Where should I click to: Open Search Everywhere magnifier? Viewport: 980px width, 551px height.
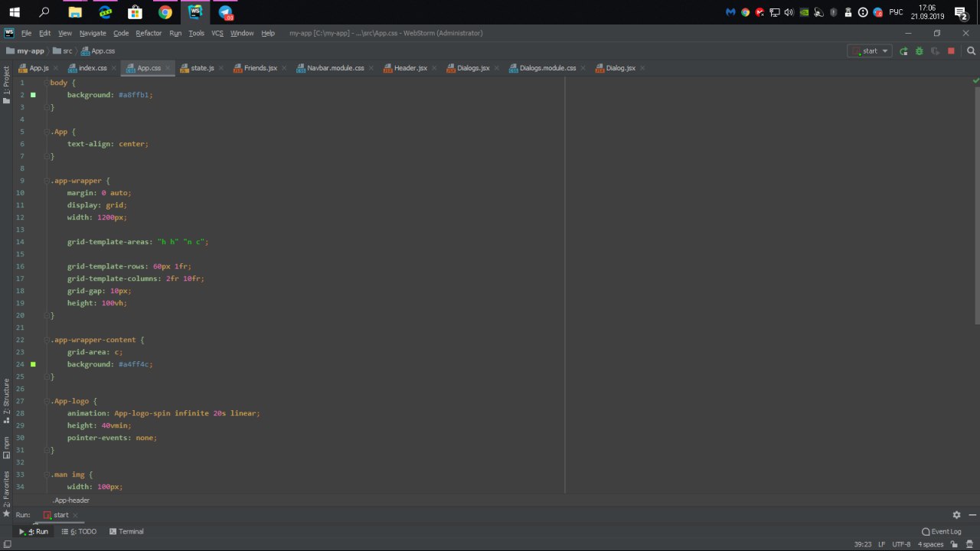[x=971, y=51]
